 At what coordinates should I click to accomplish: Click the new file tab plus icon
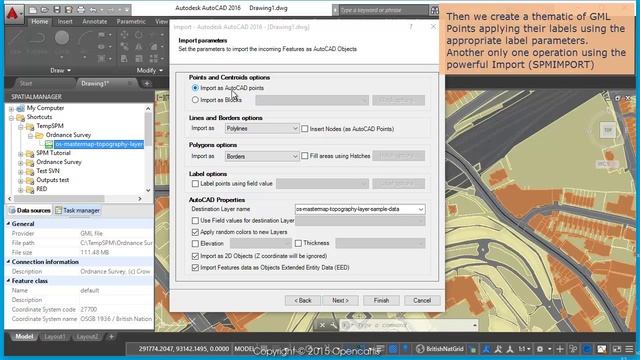pos(147,83)
